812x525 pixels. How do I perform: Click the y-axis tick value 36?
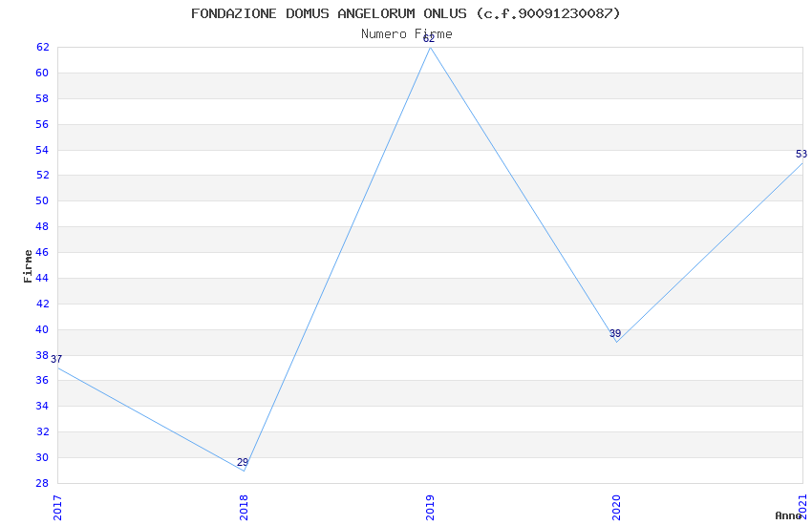coord(42,380)
